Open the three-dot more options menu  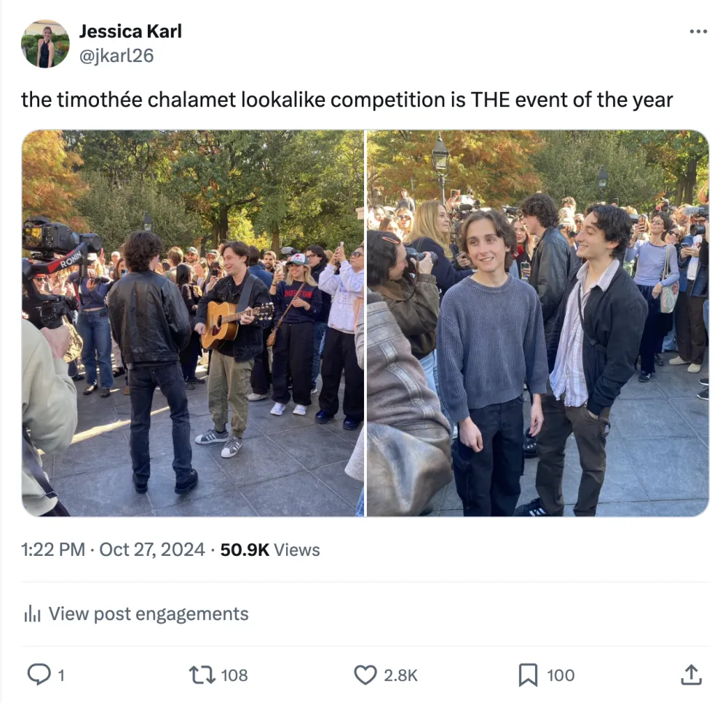[x=698, y=31]
